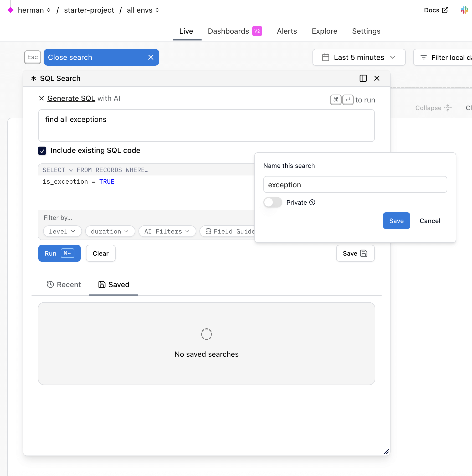Open the Recent searches tab
This screenshot has width=472, height=476.
tap(64, 284)
